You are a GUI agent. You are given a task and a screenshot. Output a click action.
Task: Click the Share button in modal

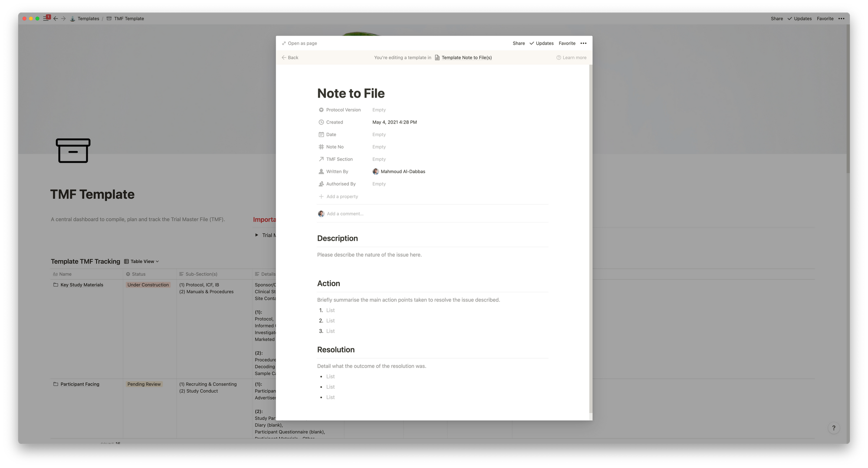click(x=519, y=43)
